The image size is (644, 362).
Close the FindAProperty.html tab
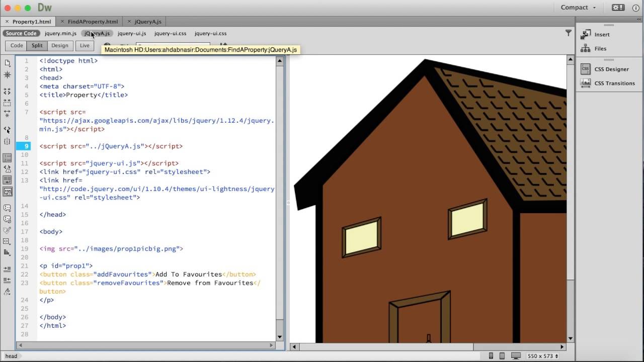coord(62,22)
